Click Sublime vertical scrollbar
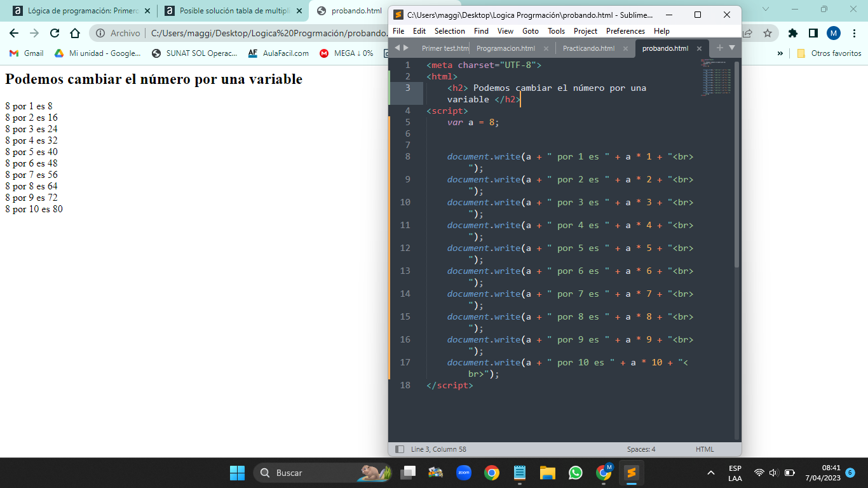The height and width of the screenshot is (488, 868). 737,164
